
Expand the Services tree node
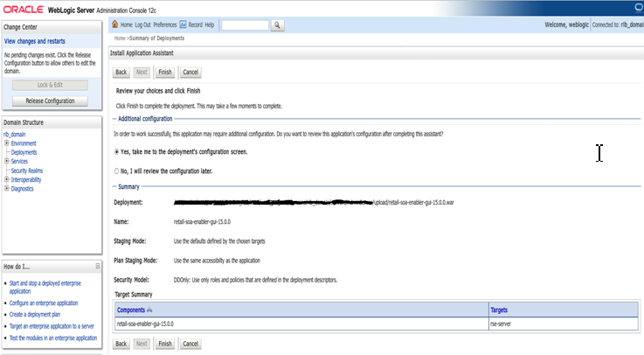[x=7, y=161]
